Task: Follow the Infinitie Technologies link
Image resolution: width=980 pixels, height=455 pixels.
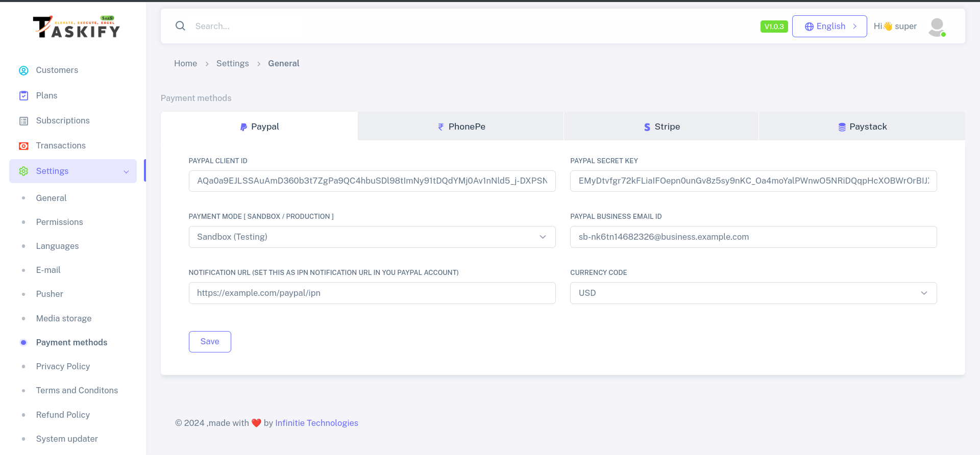Action: pyautogui.click(x=316, y=423)
